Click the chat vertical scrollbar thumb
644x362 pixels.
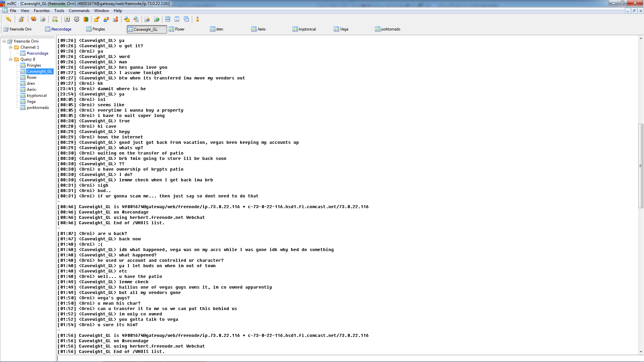click(641, 166)
